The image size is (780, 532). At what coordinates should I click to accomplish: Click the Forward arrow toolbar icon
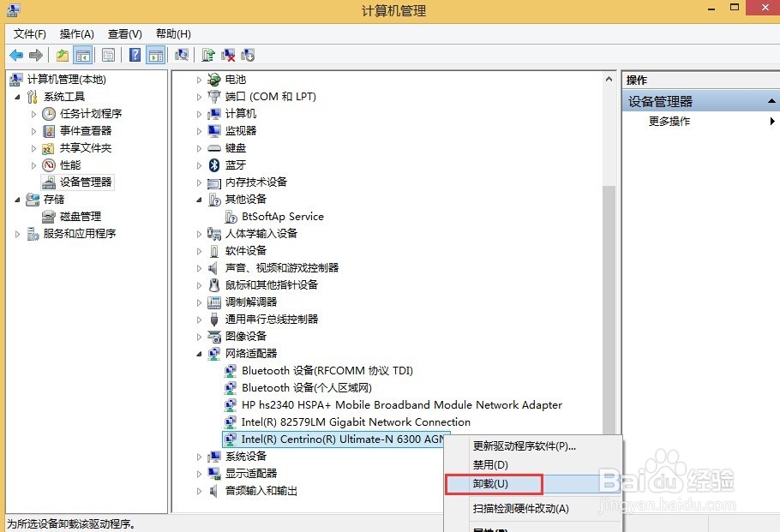click(x=36, y=55)
